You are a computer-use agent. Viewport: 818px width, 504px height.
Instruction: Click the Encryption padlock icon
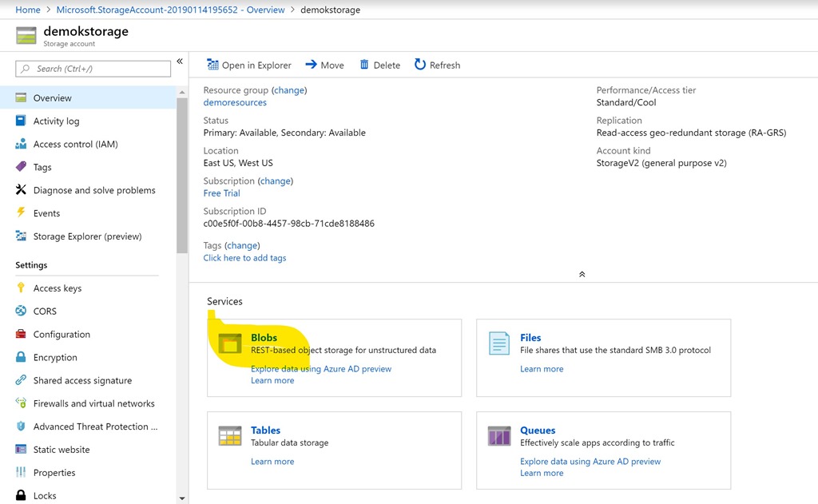pos(21,357)
